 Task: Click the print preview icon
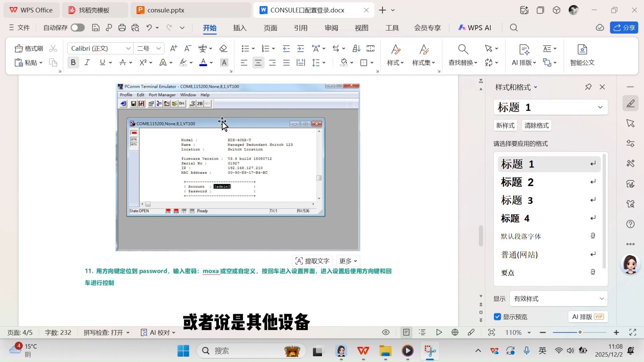[x=136, y=28]
